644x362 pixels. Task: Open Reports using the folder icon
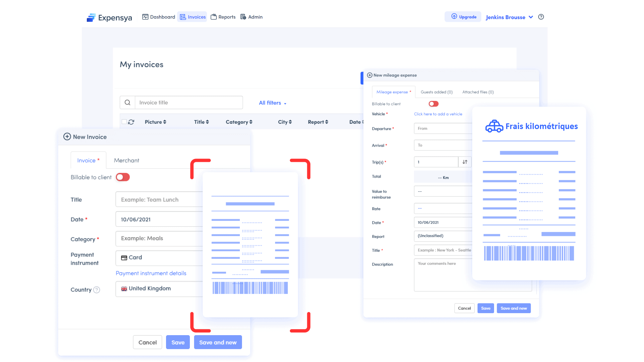pyautogui.click(x=214, y=17)
